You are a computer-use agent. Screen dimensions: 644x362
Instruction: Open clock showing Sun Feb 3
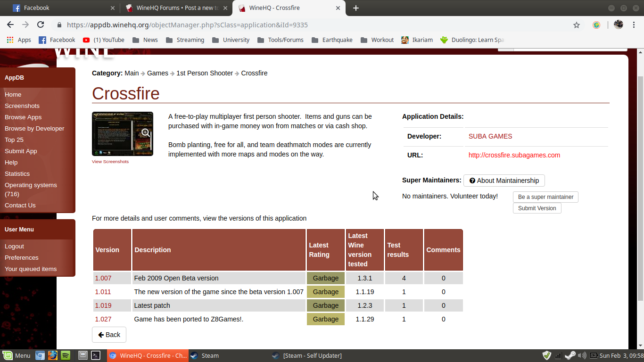click(621, 356)
